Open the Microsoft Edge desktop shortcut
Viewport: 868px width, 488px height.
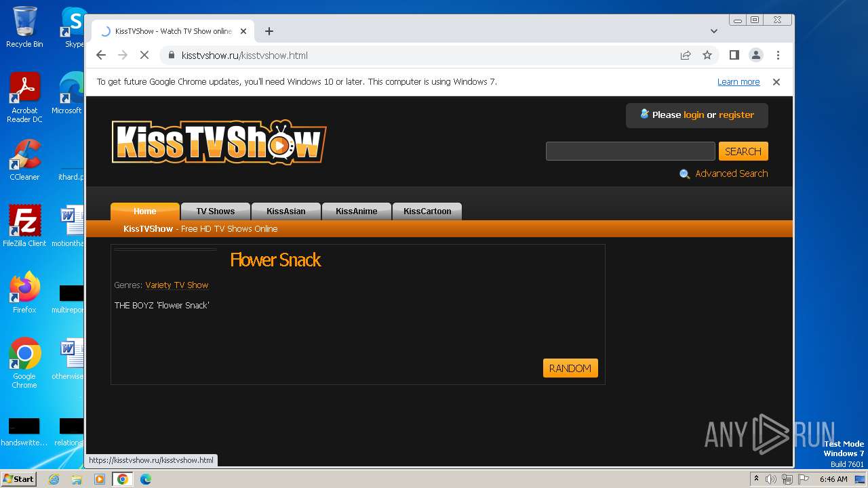[x=68, y=94]
